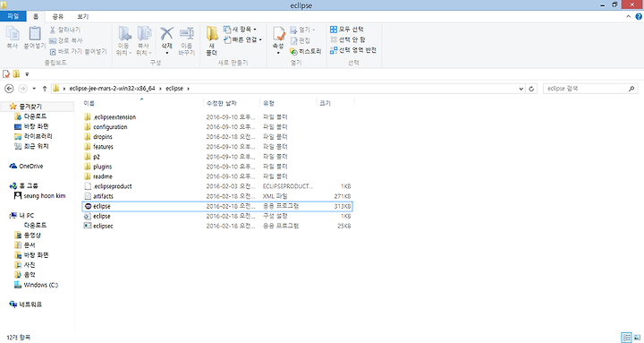Switch to the Share (공유) ribbon tab
The width and height of the screenshot is (644, 343).
point(58,16)
